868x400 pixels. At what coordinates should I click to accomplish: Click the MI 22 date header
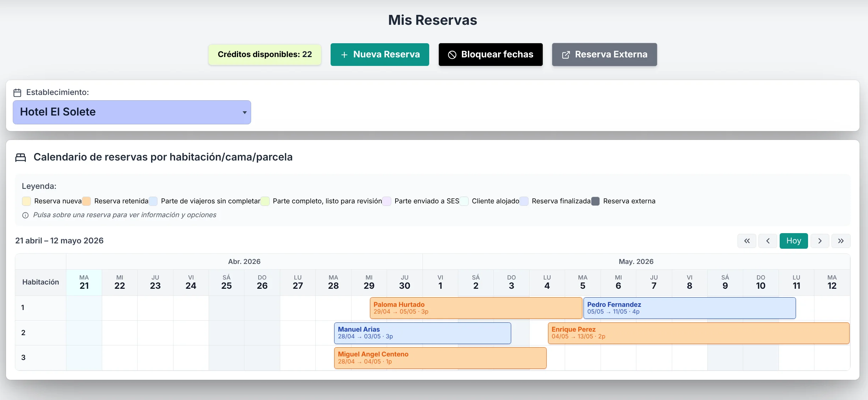click(x=120, y=282)
